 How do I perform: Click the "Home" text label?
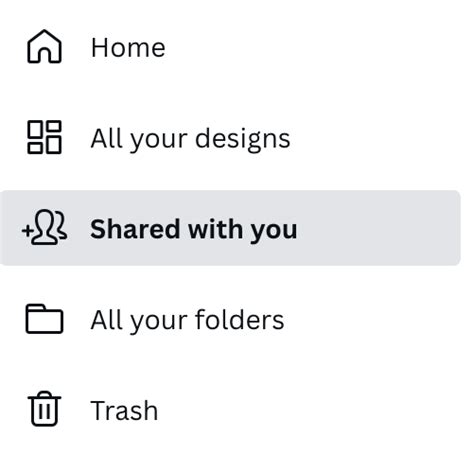click(128, 48)
